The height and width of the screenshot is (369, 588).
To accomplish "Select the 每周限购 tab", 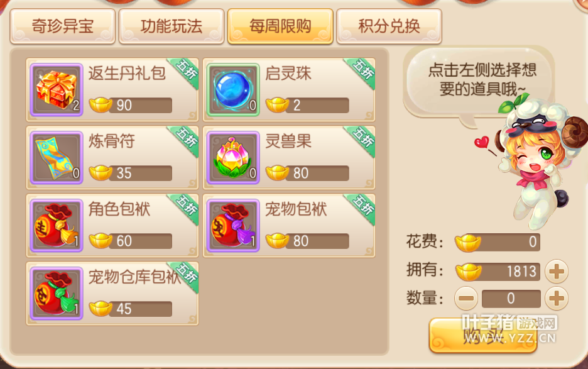I will 280,26.
